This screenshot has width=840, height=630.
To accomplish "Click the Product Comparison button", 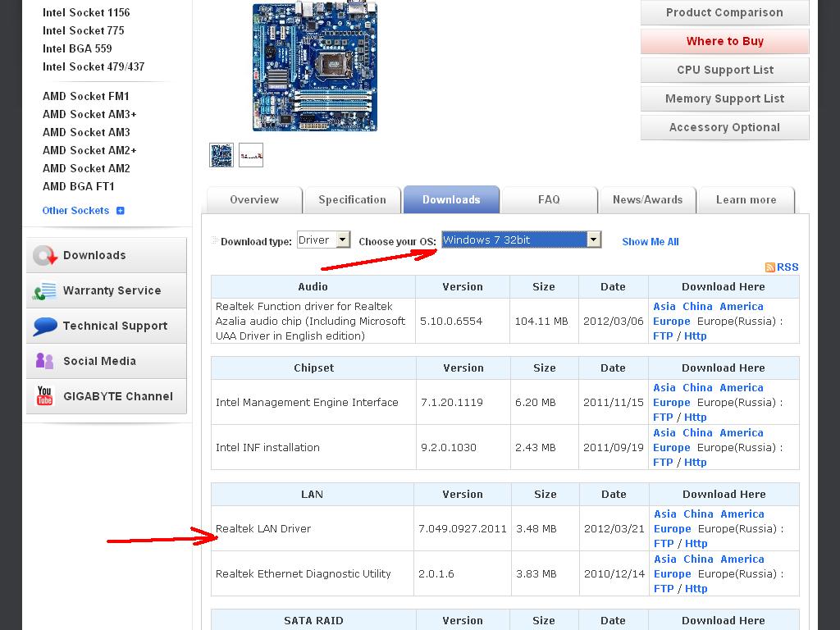I will click(725, 12).
